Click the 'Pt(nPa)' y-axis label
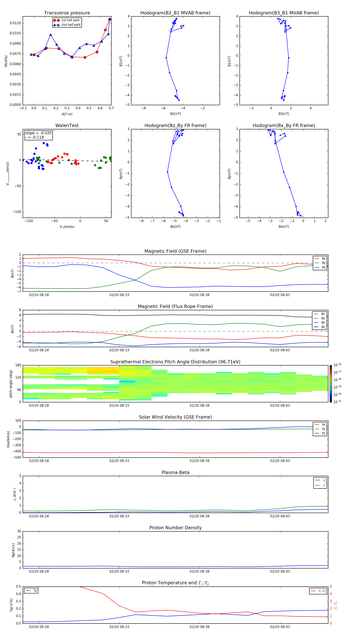Screen dimensions: 351x644 coord(6,61)
